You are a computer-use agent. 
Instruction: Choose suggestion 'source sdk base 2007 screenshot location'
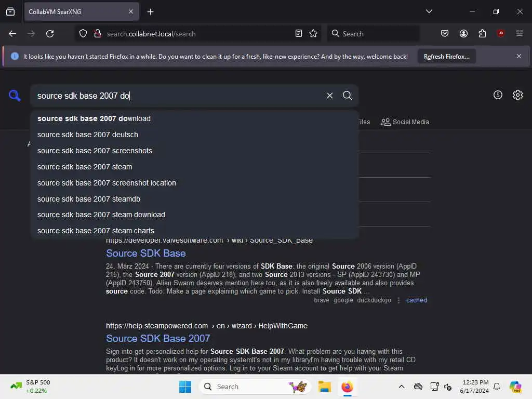click(x=194, y=183)
